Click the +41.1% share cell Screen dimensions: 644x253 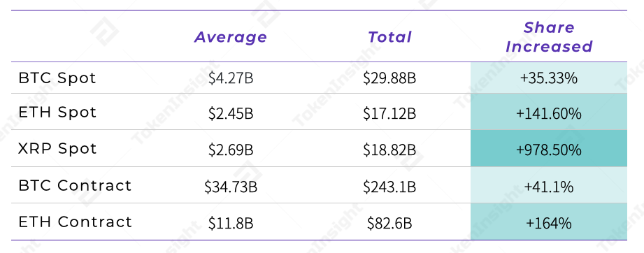pyautogui.click(x=549, y=185)
